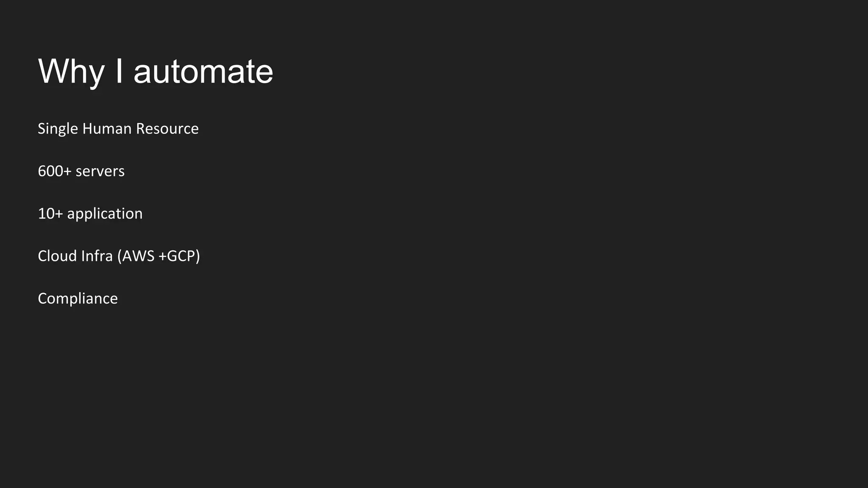Click the word 'Single' in the first line
This screenshot has width=868, height=488.
[x=58, y=129]
